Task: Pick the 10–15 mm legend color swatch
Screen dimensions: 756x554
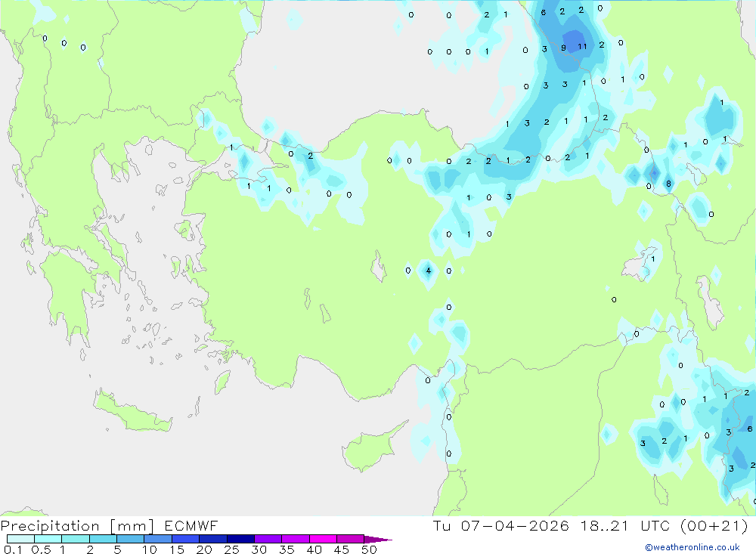Action: 158,539
